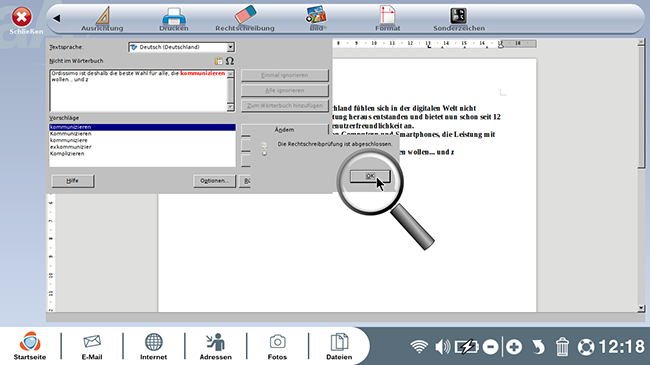The image size is (650, 365).
Task: Click the Omega special character icon
Action: (230, 61)
